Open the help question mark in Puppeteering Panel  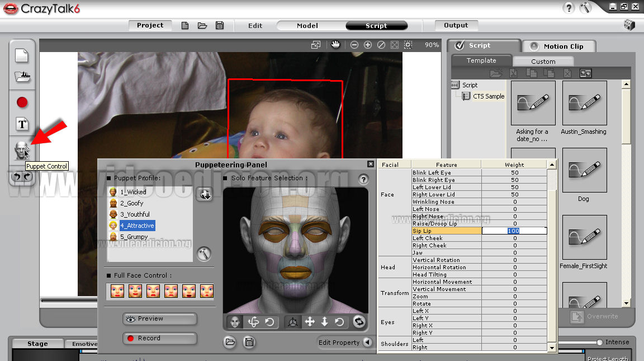pos(363,179)
